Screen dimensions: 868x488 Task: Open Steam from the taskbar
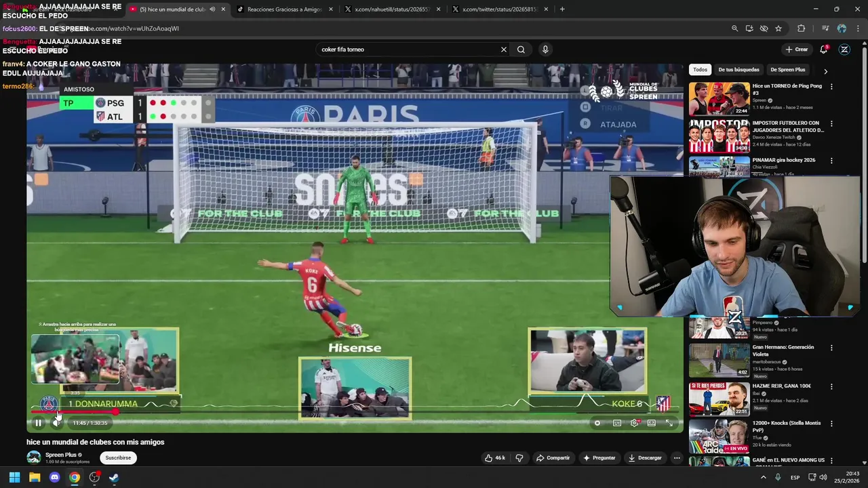point(114,477)
